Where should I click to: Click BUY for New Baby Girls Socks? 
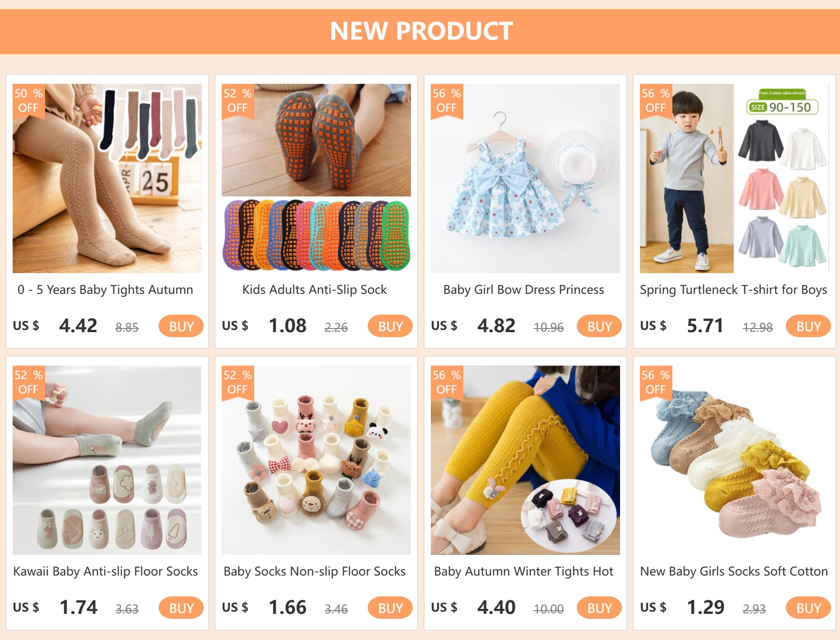point(808,608)
